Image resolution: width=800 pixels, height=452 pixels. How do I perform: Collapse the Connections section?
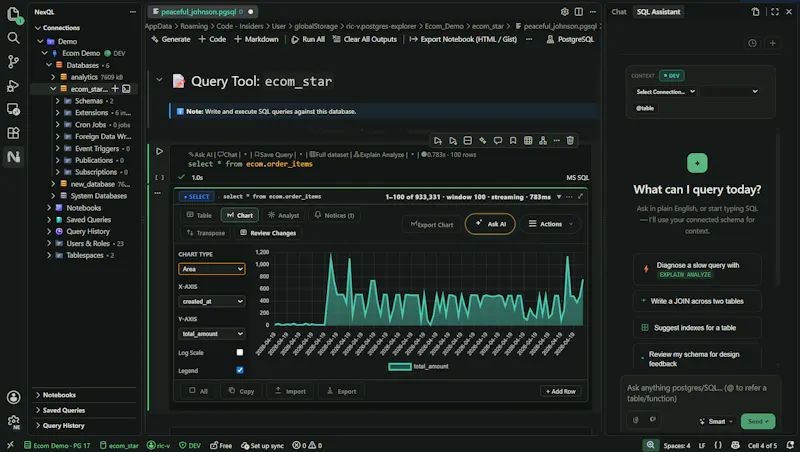(38, 28)
